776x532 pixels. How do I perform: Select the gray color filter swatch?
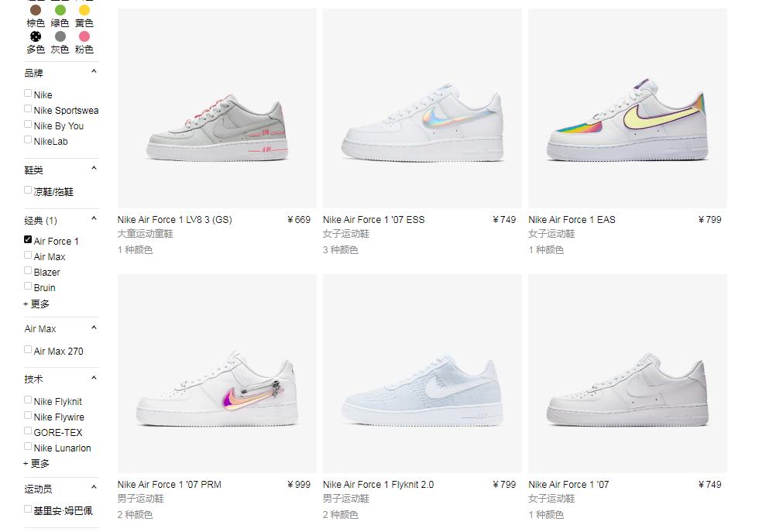tap(60, 36)
